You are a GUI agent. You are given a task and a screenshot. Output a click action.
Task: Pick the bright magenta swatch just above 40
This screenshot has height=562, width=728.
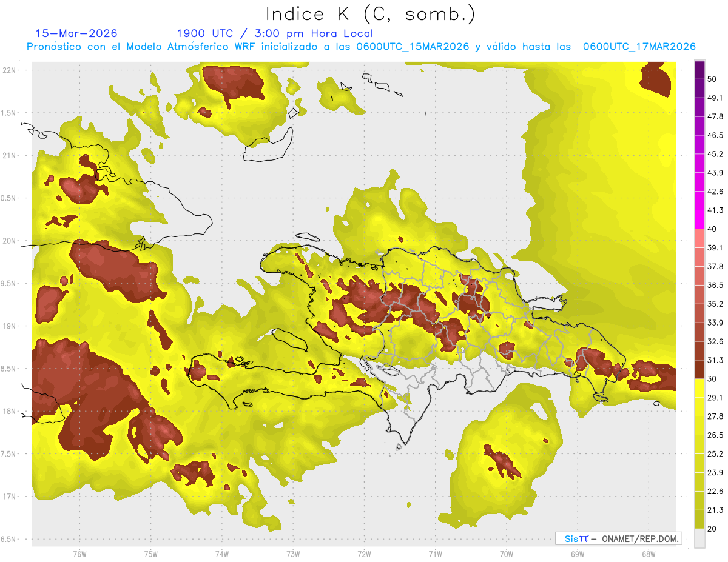point(699,219)
